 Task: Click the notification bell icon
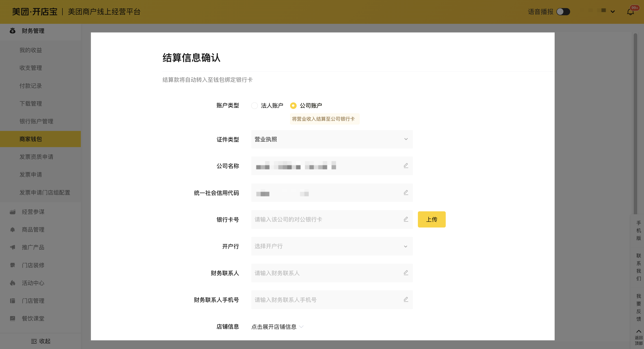[x=630, y=12]
